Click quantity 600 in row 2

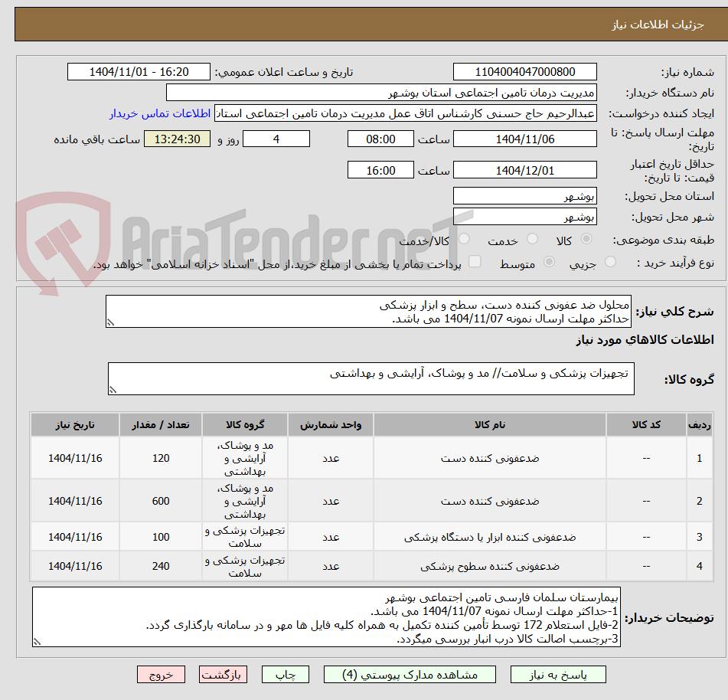click(161, 501)
